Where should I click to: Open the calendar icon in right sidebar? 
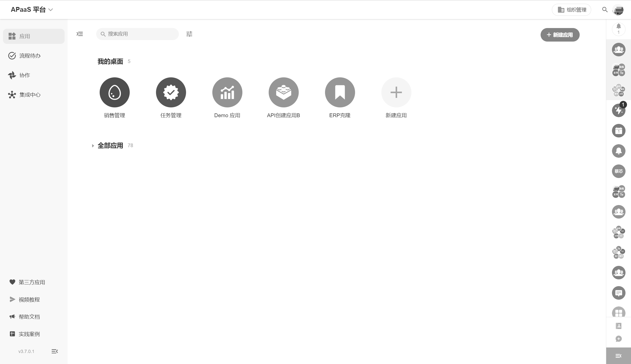[618, 131]
